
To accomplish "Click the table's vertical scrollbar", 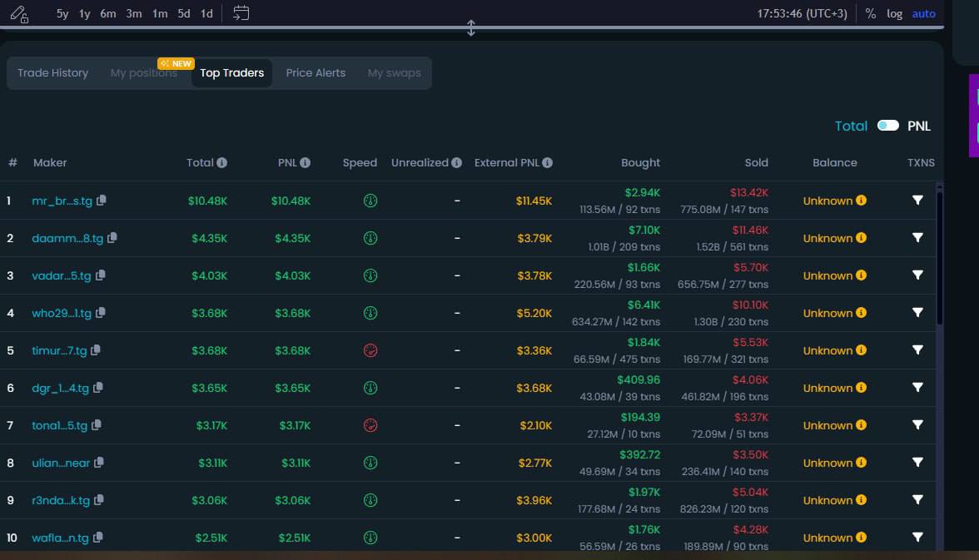I will tap(940, 258).
